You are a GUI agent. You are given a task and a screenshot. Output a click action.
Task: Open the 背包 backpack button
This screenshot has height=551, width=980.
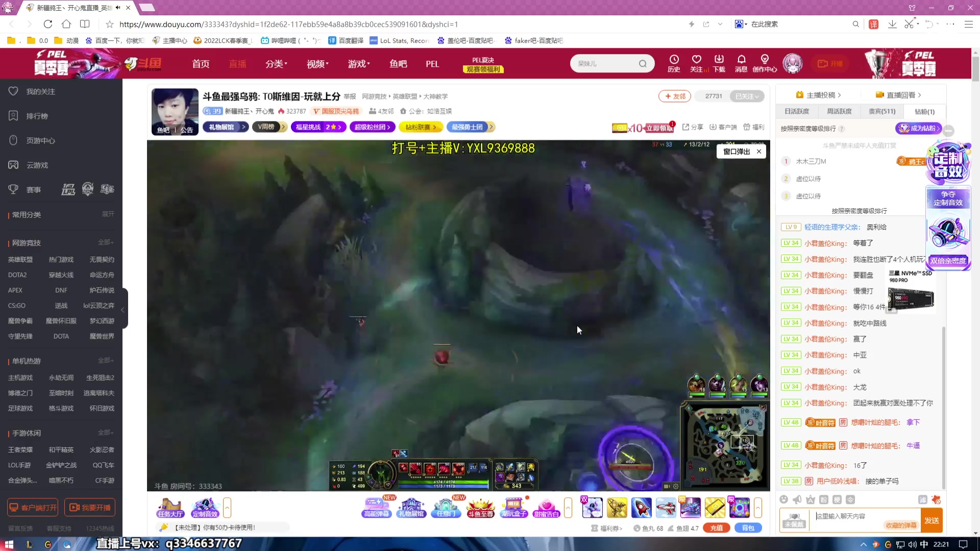tap(748, 528)
